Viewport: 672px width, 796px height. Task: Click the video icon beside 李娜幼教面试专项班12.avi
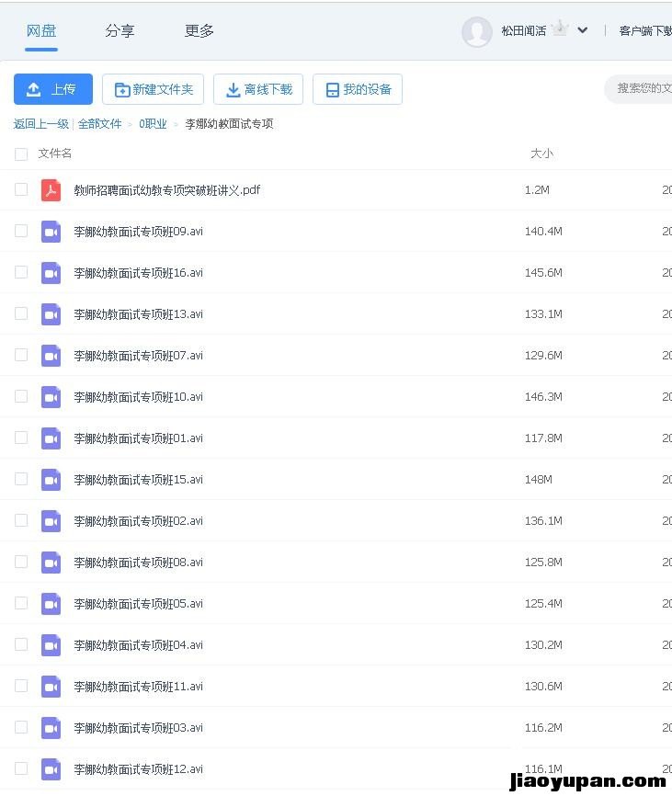(x=51, y=769)
